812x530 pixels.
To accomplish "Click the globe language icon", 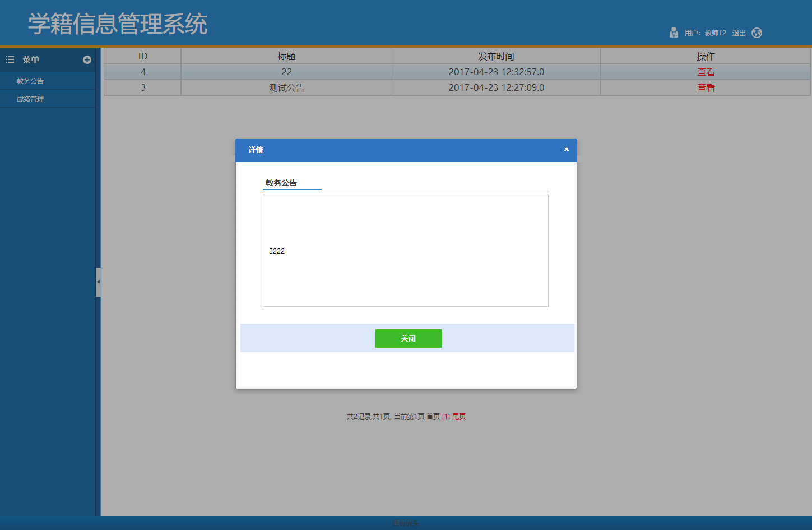I will coord(757,33).
